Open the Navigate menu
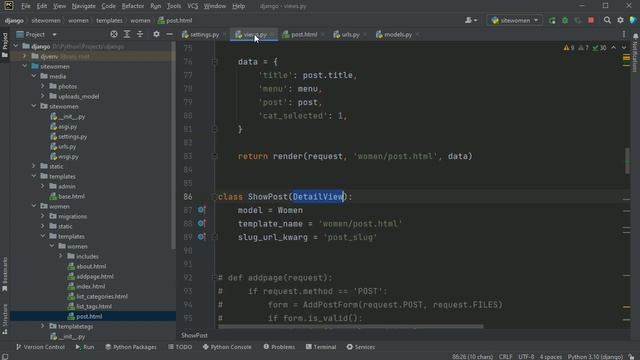The width and height of the screenshot is (640, 360). pyautogui.click(x=83, y=6)
